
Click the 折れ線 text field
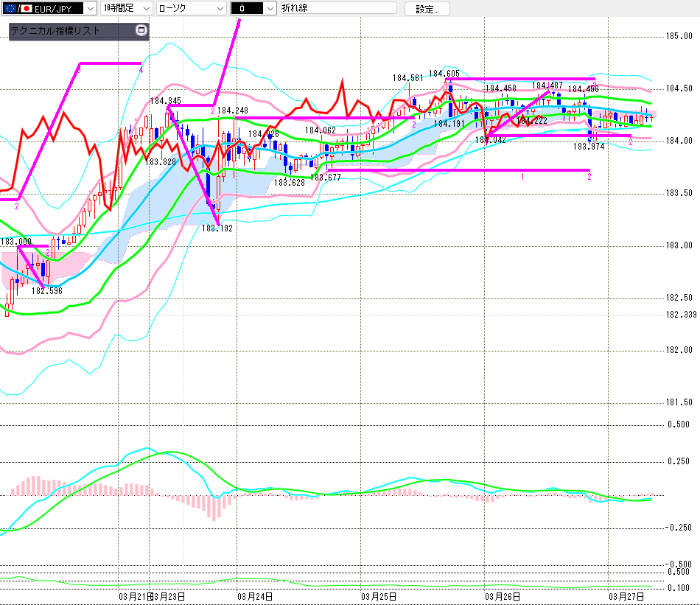click(x=337, y=8)
